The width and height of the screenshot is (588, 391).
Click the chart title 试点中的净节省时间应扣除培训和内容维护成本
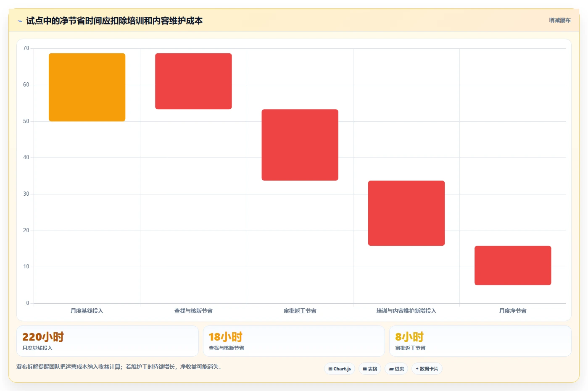(114, 21)
